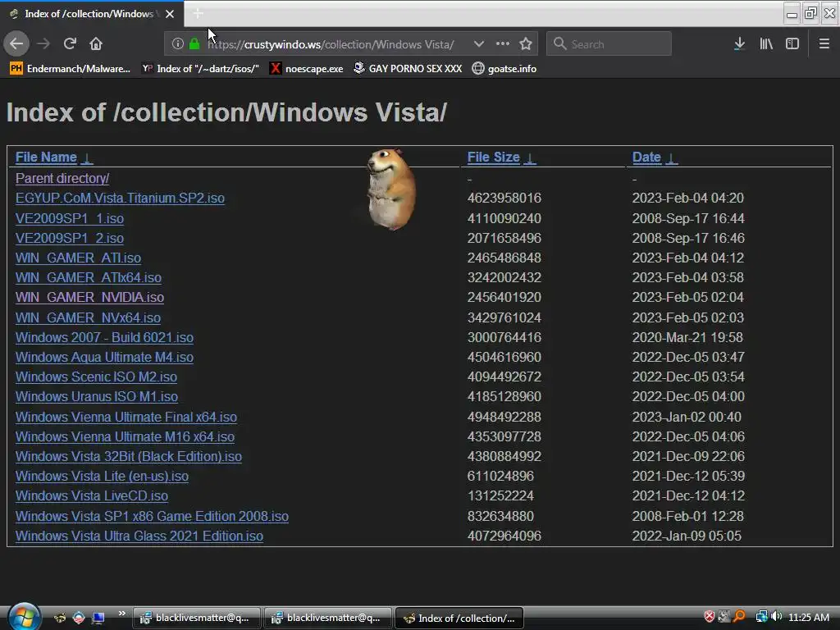Switch to Index of /collection taskbar button
This screenshot has width=840, height=630.
click(459, 619)
